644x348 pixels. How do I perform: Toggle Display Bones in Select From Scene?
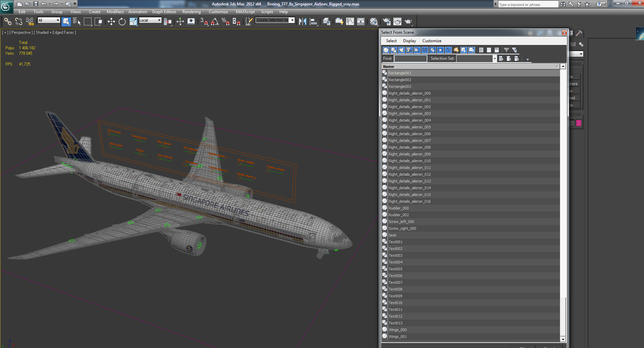(x=448, y=50)
